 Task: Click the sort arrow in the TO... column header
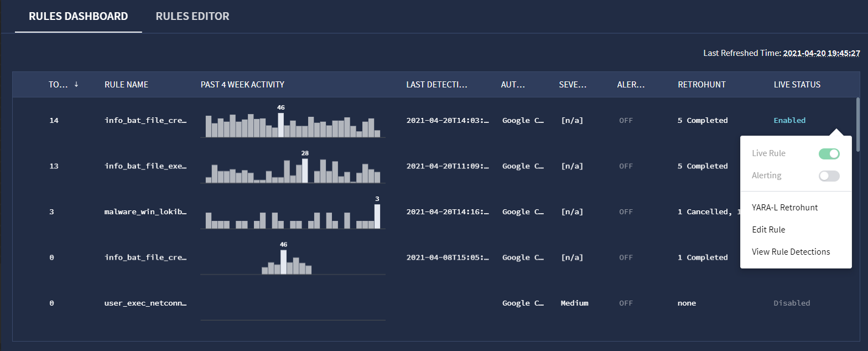(x=76, y=84)
